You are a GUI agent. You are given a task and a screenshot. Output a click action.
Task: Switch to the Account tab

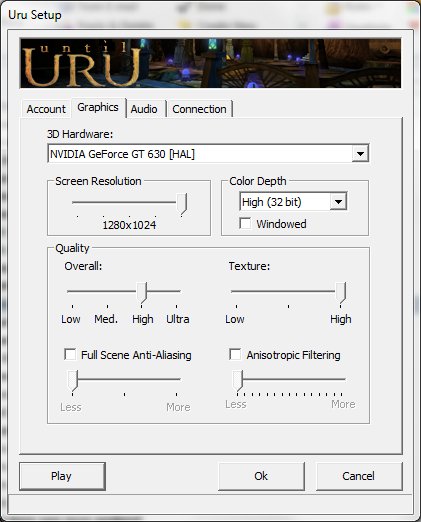(x=46, y=109)
